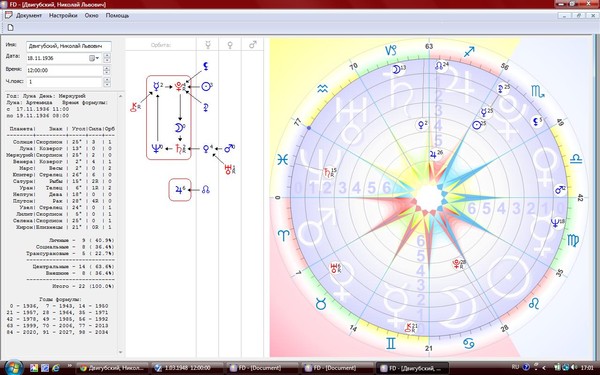Open the date picker calendar dropdown
Image resolution: width=600 pixels, height=375 pixels.
(94, 58)
